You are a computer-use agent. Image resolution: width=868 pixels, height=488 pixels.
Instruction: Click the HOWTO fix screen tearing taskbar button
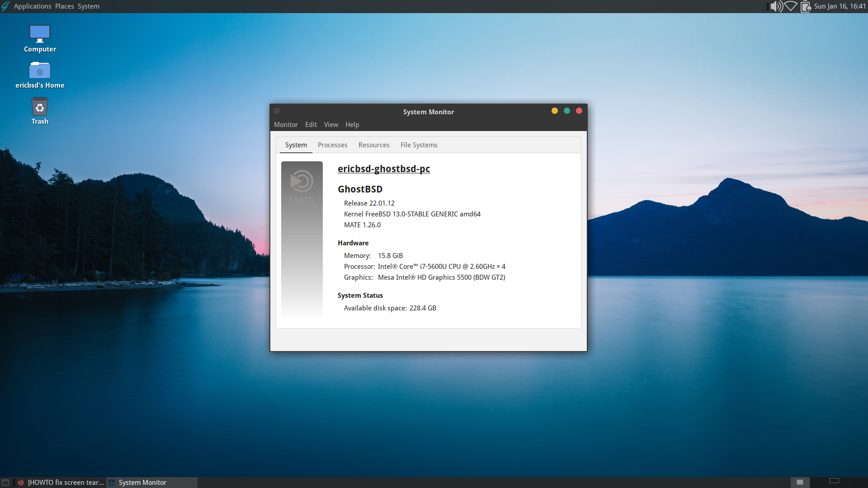pos(61,483)
